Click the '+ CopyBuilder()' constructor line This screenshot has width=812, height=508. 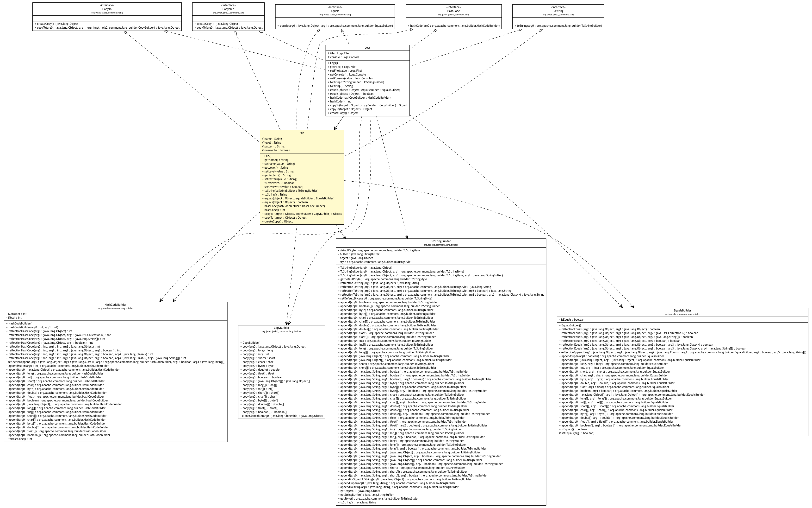250,343
